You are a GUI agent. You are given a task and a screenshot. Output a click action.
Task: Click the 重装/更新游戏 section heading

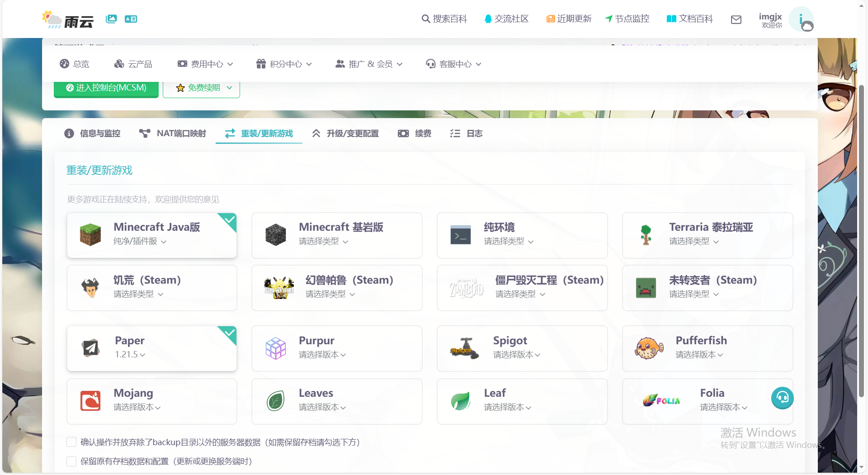[99, 170]
